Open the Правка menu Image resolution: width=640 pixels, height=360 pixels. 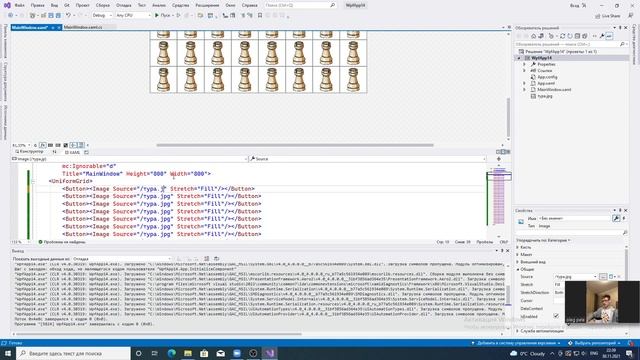point(38,5)
